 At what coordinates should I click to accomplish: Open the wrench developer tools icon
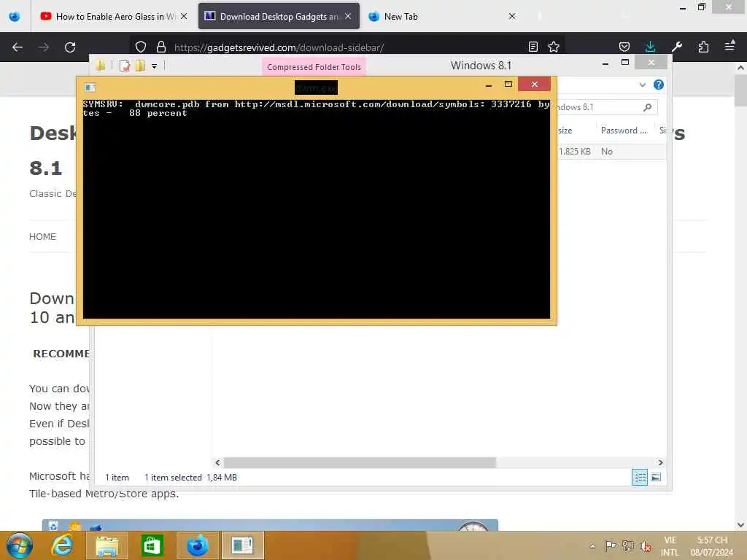[x=677, y=47]
